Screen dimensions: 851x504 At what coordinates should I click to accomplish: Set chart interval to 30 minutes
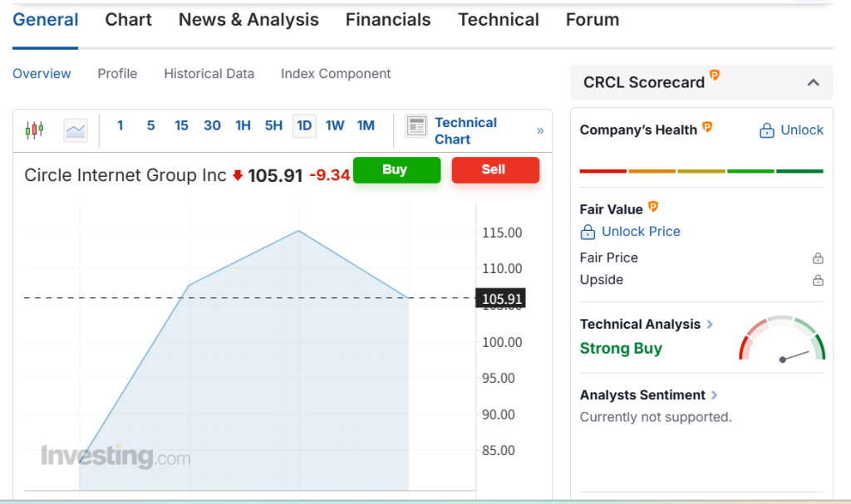click(x=212, y=126)
